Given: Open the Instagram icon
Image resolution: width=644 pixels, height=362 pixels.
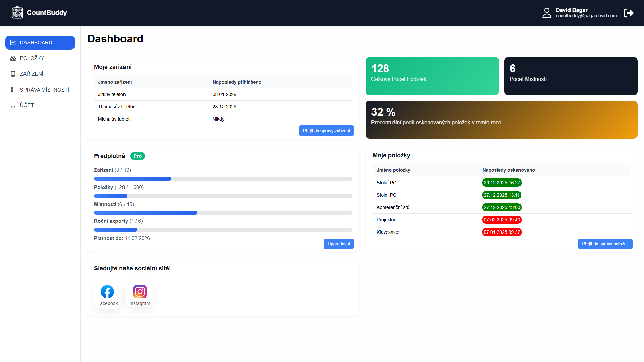Looking at the screenshot, I should pos(140,292).
